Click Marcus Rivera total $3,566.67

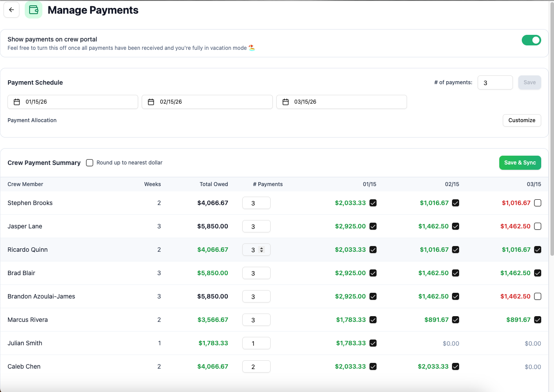click(213, 320)
